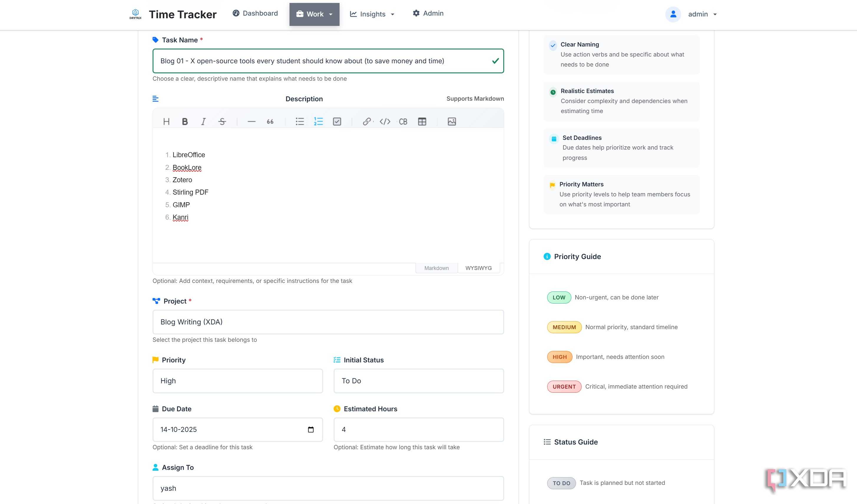Click the URGENT priority badge
The image size is (857, 504).
pos(564,387)
